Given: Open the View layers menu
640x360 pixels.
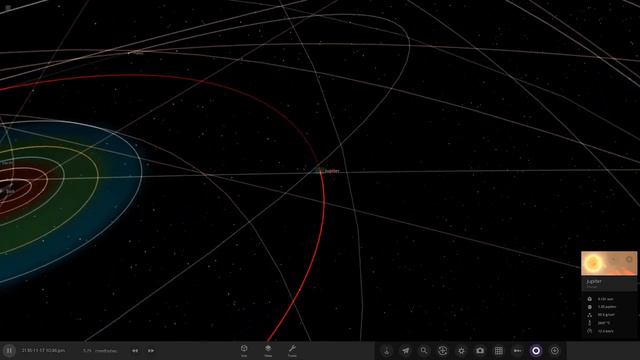Looking at the screenshot, I should point(268,350).
